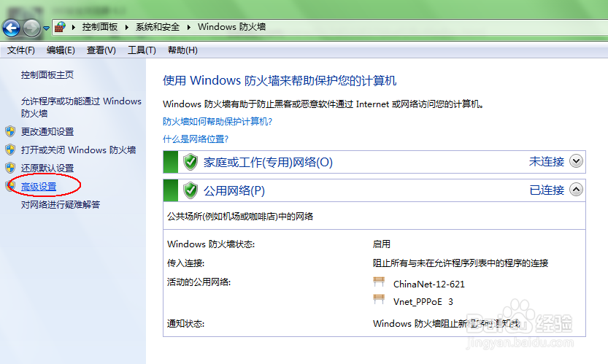Click green shield icon of 家庭或工作(专用)网络
Screen dimensions: 608x364
[191, 162]
